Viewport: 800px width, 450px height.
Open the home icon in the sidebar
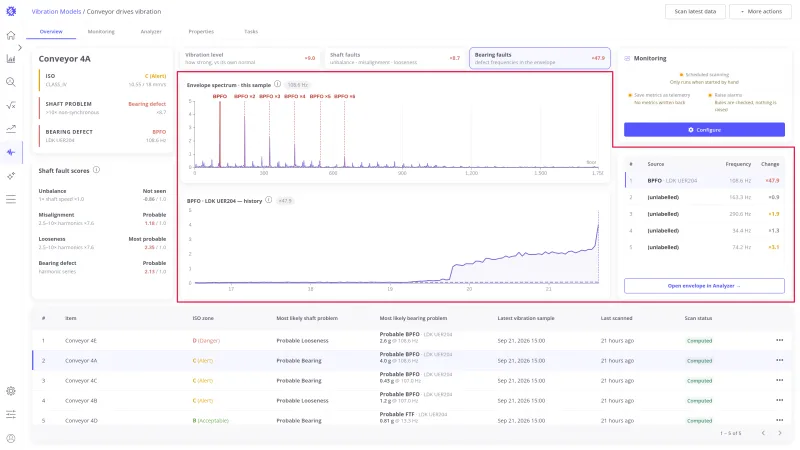click(11, 35)
